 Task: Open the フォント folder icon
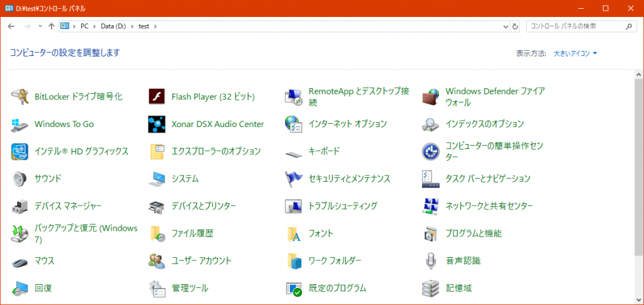294,233
